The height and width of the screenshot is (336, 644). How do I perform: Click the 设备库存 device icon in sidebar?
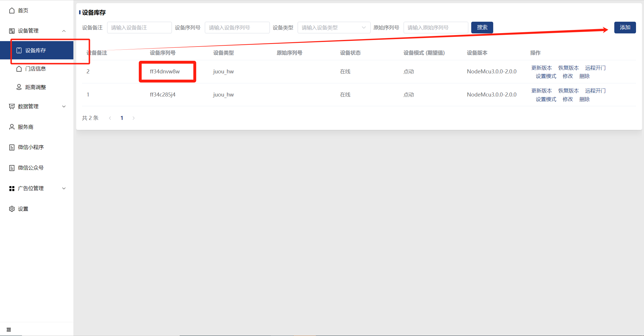pos(19,50)
